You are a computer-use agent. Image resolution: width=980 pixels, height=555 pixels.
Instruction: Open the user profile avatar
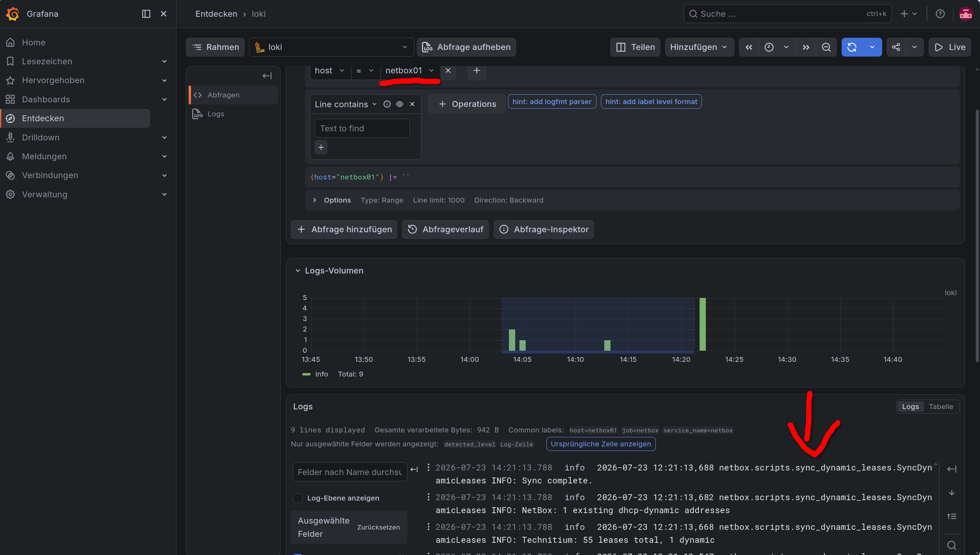(966, 14)
